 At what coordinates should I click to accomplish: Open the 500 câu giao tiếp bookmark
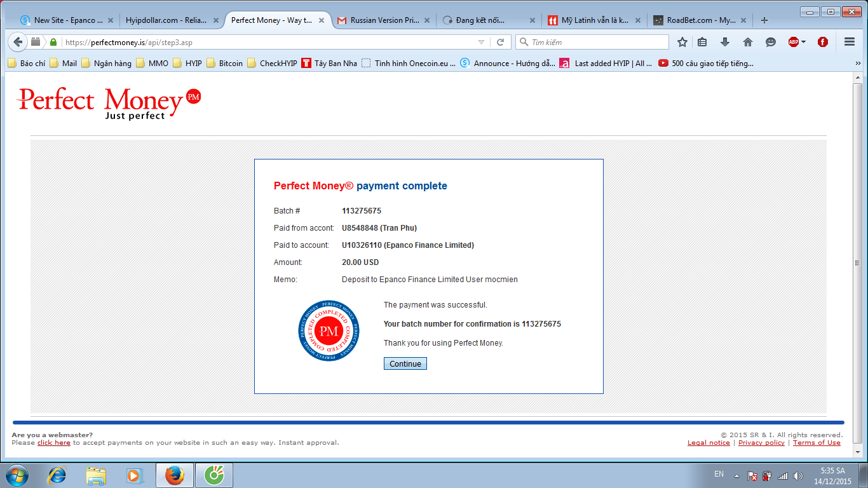[x=706, y=63]
